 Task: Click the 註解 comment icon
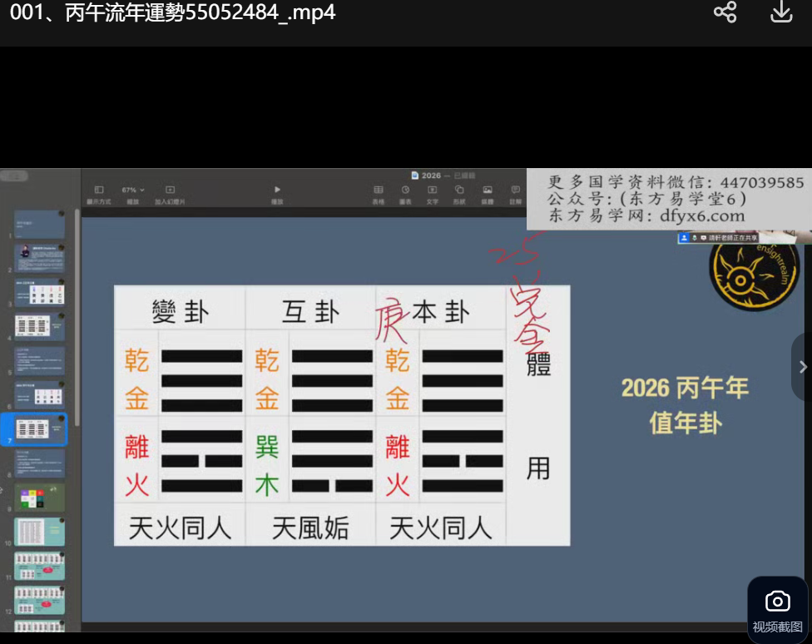pos(515,191)
